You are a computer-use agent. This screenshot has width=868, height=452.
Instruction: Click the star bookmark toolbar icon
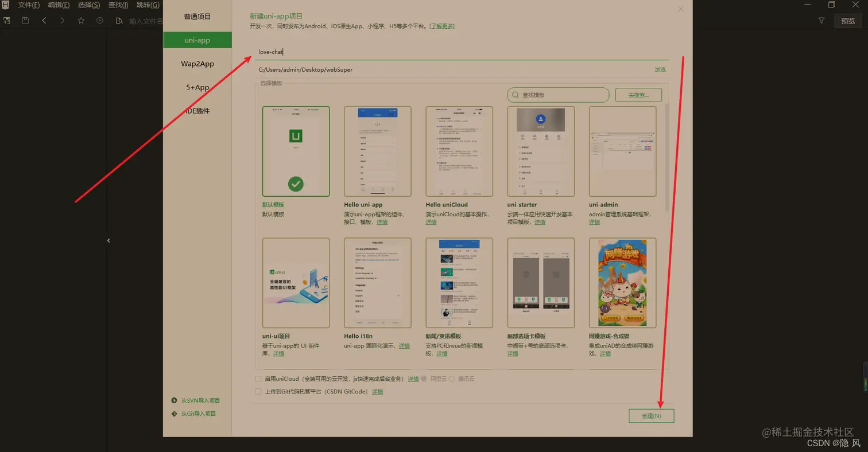click(81, 21)
